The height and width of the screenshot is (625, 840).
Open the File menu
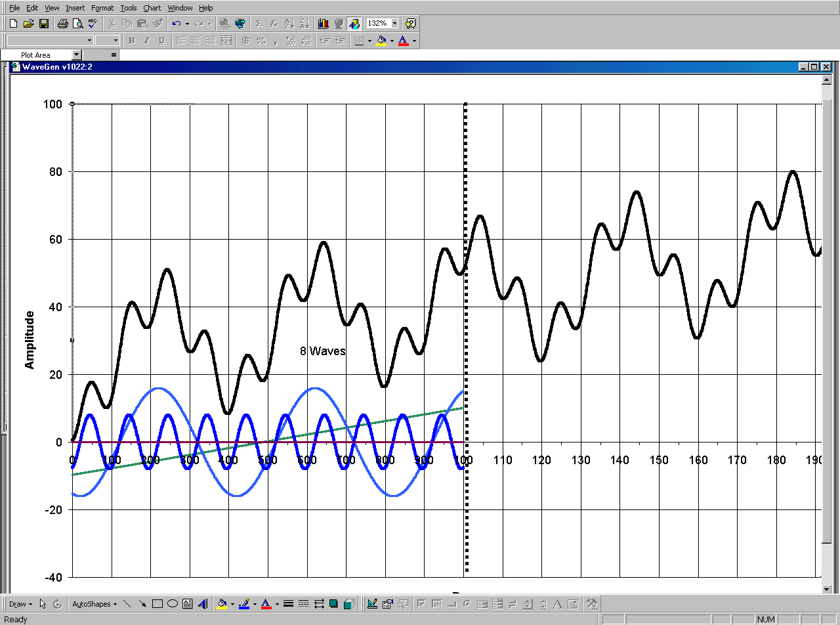tap(14, 8)
